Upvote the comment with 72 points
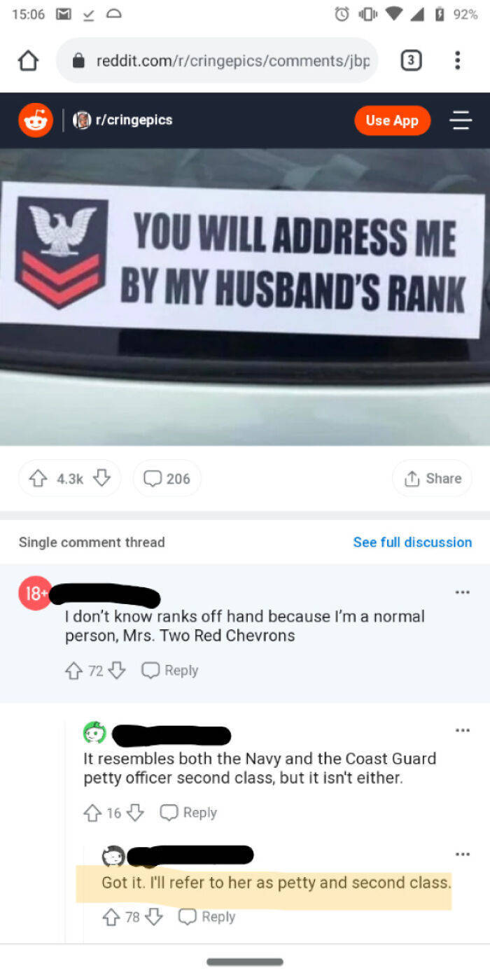The image size is (490, 980). (73, 671)
